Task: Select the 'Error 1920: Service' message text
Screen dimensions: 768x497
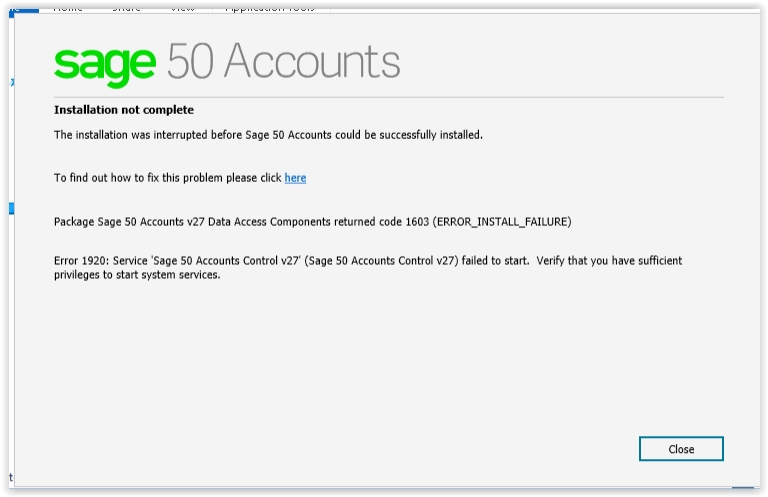Action: pyautogui.click(x=368, y=267)
